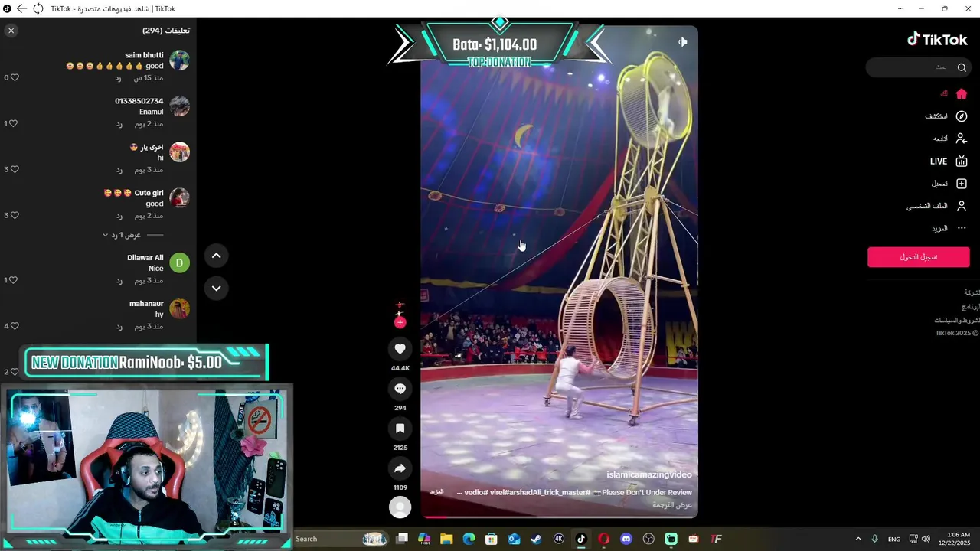980x551 pixels.
Task: Like the 01338502734 Enamul comment
Action: click(x=14, y=123)
